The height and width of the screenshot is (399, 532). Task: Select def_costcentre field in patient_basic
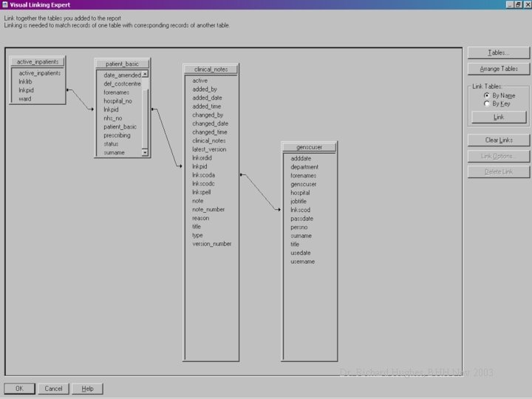[x=122, y=83]
